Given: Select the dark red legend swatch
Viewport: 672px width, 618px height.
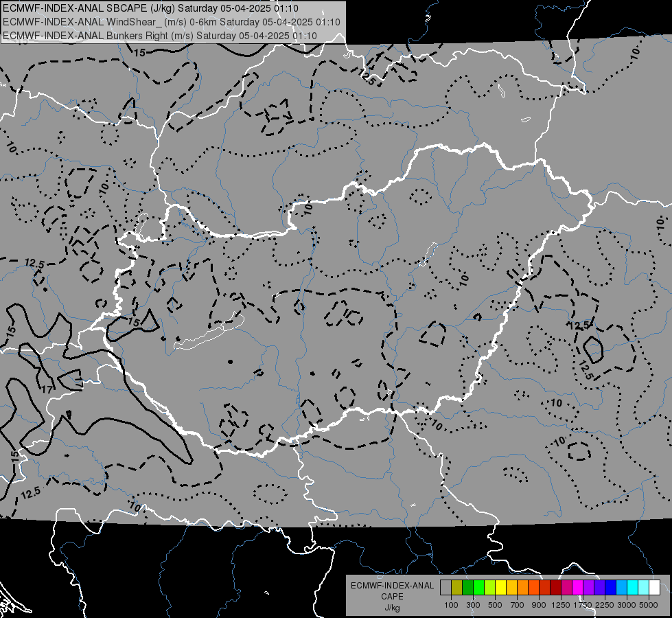Looking at the screenshot, I should pos(555,587).
